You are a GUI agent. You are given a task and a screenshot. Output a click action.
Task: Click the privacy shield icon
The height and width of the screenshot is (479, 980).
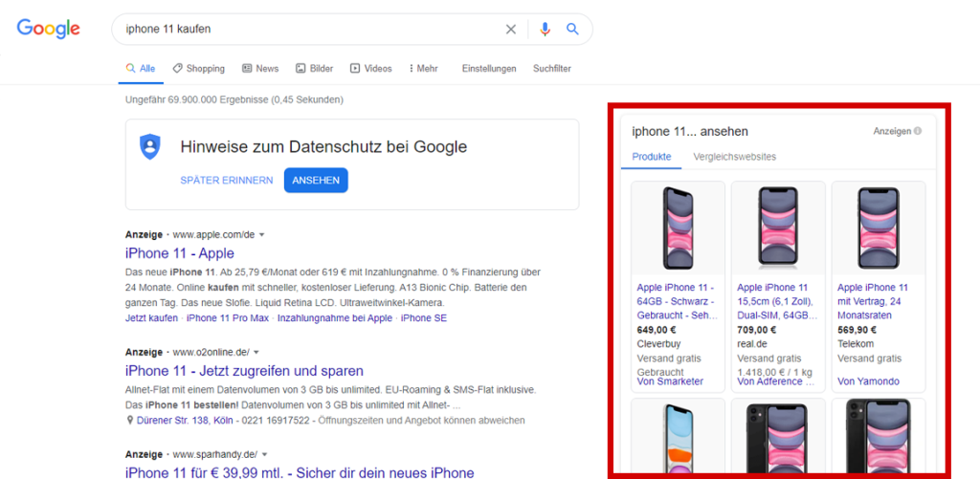click(150, 147)
